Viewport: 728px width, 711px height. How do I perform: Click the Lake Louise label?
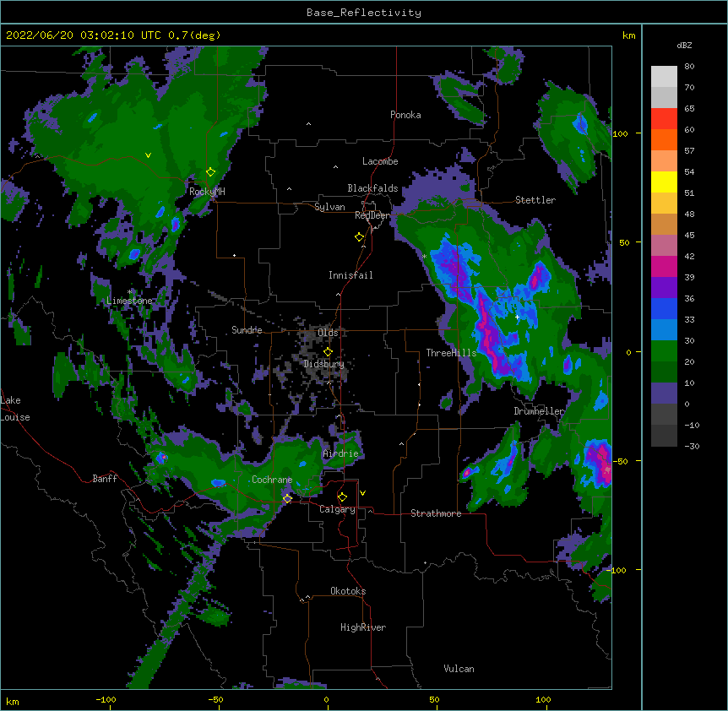[x=14, y=409]
